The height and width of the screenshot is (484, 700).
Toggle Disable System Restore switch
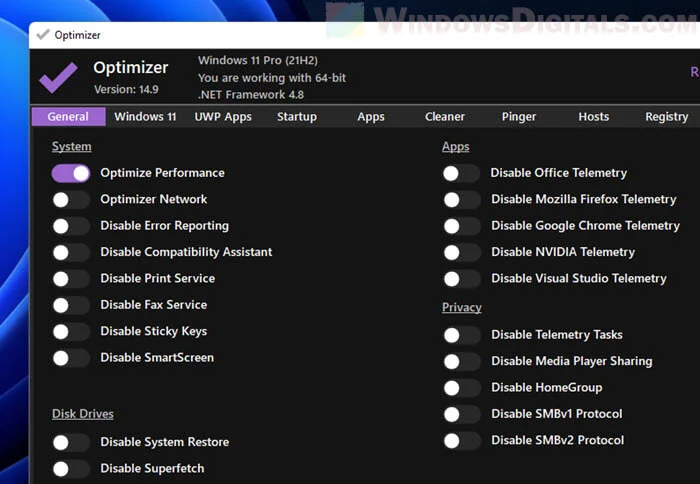coord(71,442)
